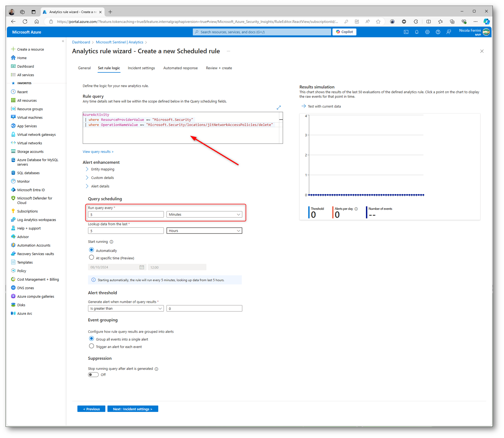Viewport: 504px width, 438px height.
Task: Open Nicola Ferrini account avatar
Action: pos(486,32)
